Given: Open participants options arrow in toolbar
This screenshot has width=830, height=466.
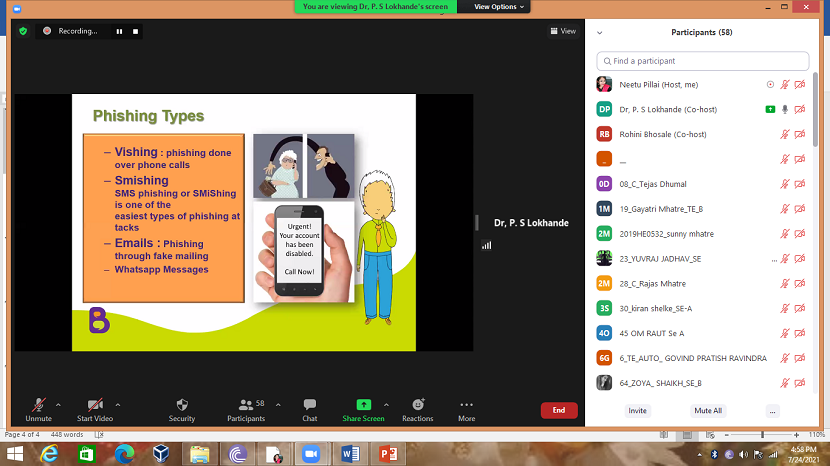Looking at the screenshot, I should pyautogui.click(x=278, y=405).
